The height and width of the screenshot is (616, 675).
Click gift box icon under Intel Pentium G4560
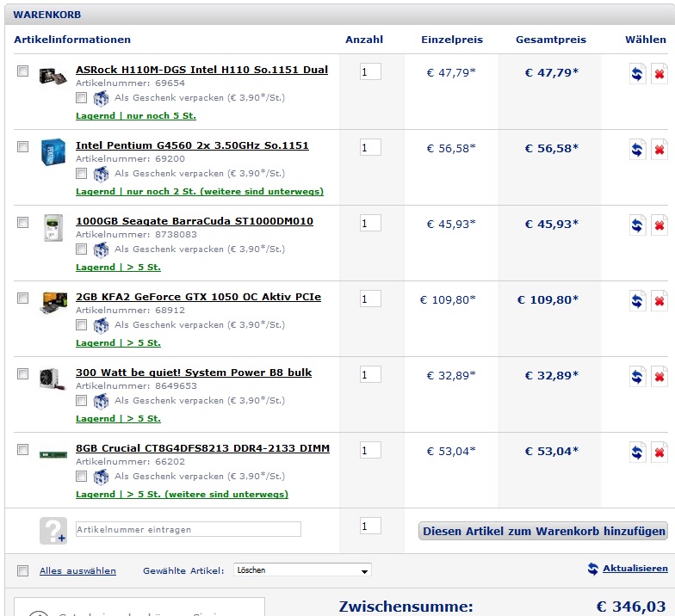click(x=101, y=174)
